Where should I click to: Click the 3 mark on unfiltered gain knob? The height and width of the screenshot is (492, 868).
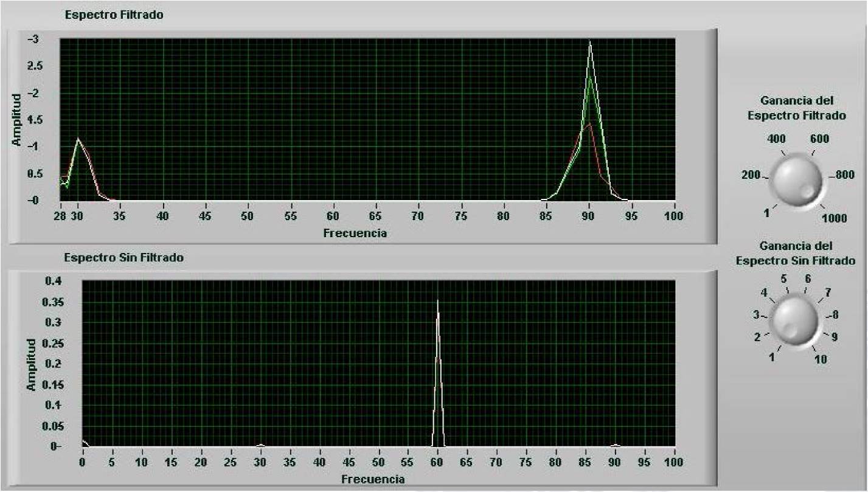[x=756, y=315]
